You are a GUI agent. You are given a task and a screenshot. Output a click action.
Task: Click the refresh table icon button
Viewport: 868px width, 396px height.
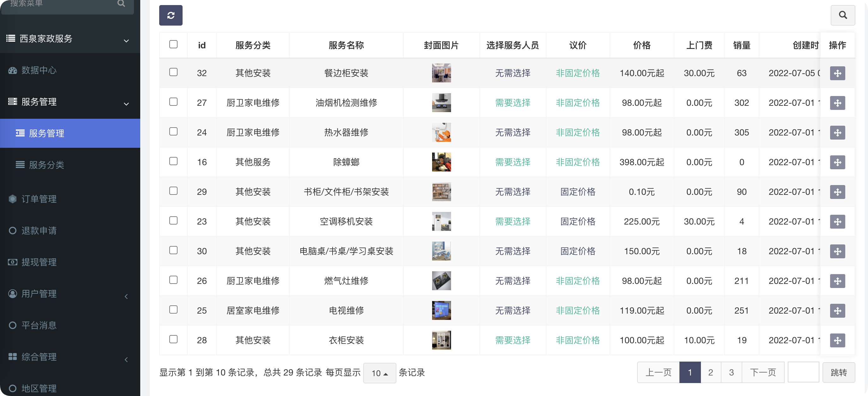tap(171, 15)
